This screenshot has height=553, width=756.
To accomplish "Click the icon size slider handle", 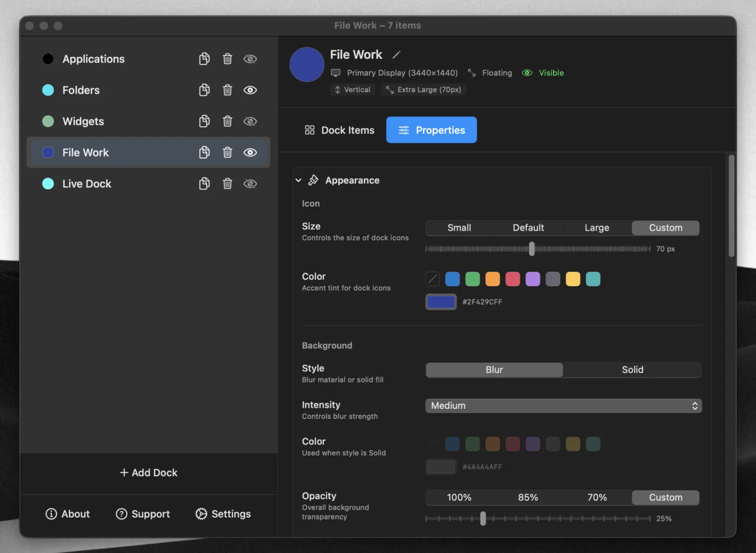I will click(532, 249).
